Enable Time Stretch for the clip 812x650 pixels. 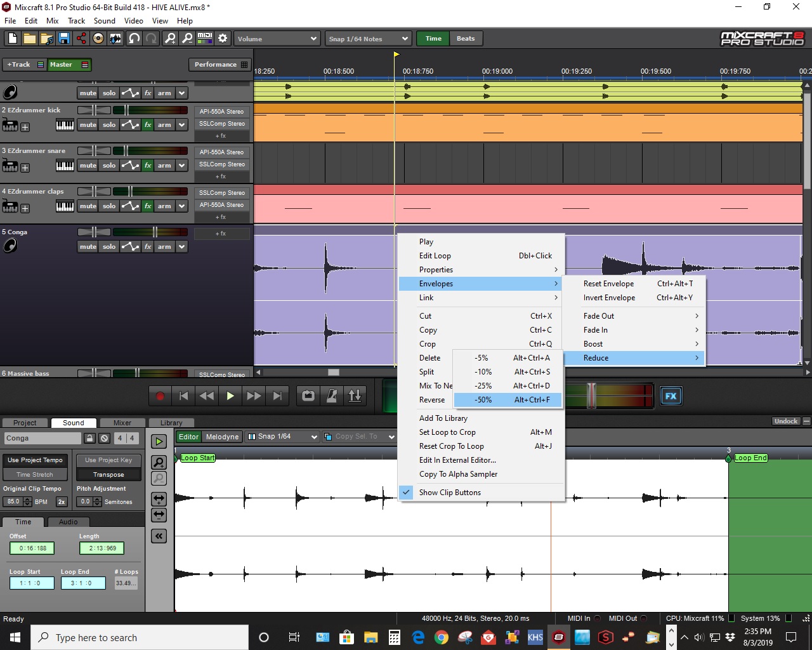pos(35,475)
